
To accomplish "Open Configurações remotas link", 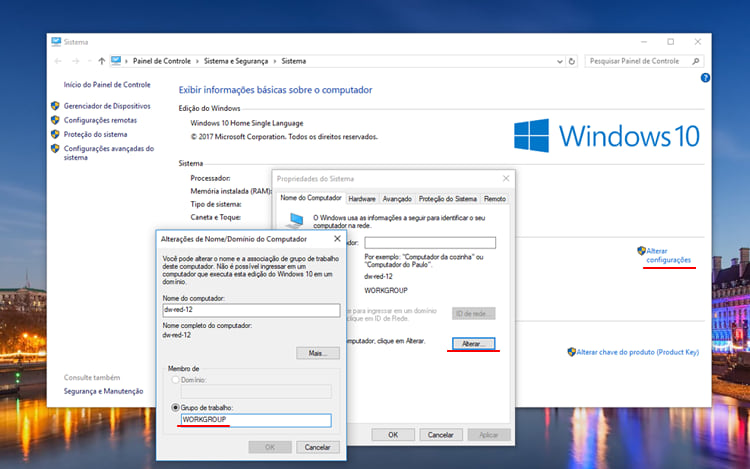I will (x=100, y=120).
